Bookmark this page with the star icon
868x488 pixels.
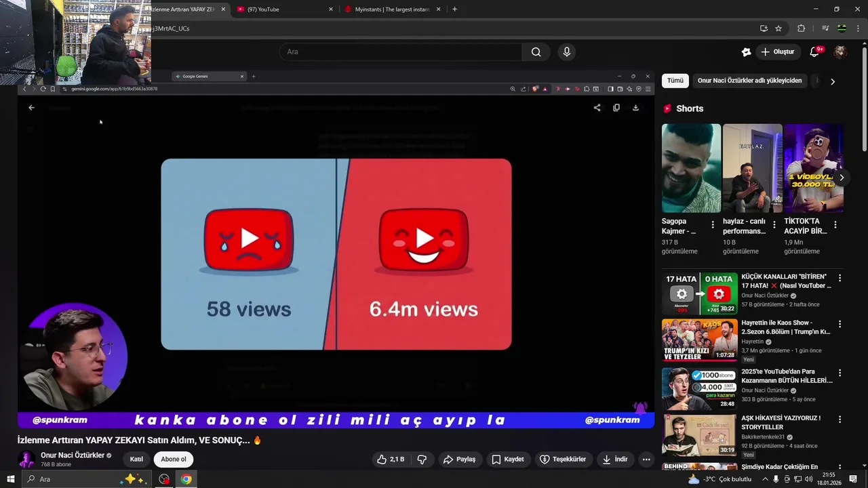pyautogui.click(x=778, y=28)
